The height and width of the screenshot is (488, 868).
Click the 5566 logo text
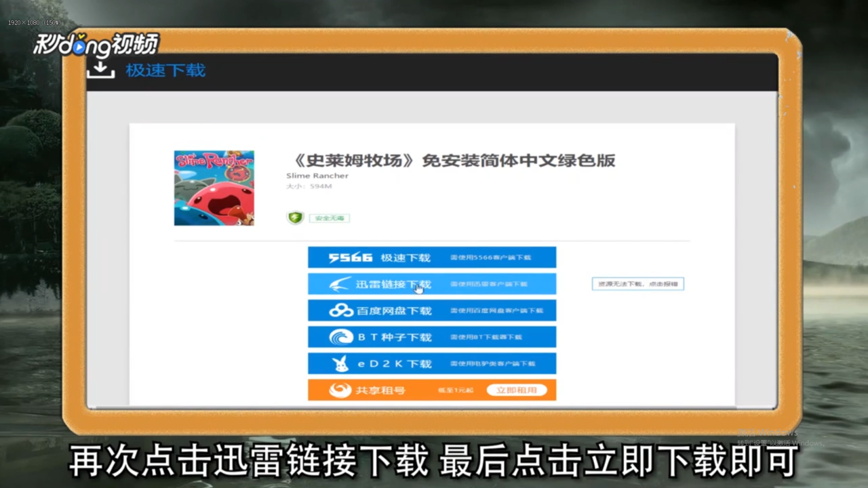click(x=351, y=258)
